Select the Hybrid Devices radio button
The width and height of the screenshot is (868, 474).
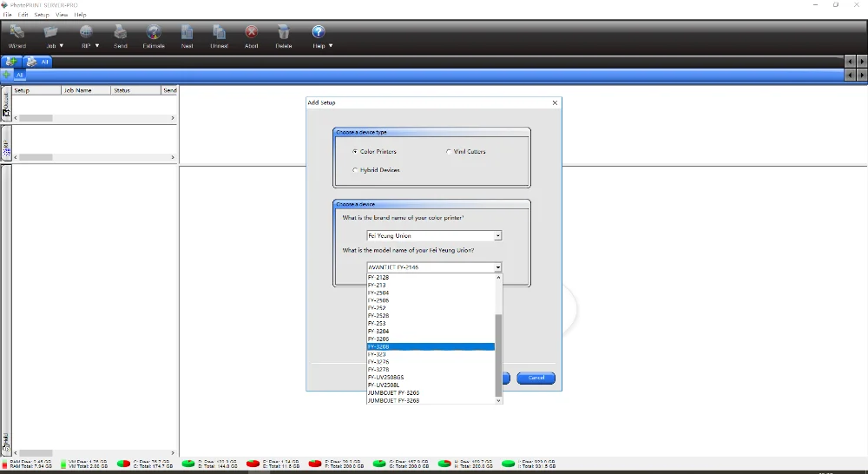(x=355, y=170)
